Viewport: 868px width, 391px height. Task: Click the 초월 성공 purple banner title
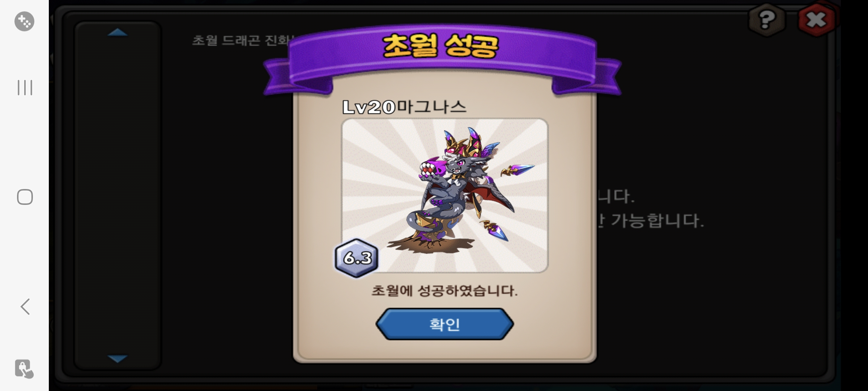click(x=441, y=46)
